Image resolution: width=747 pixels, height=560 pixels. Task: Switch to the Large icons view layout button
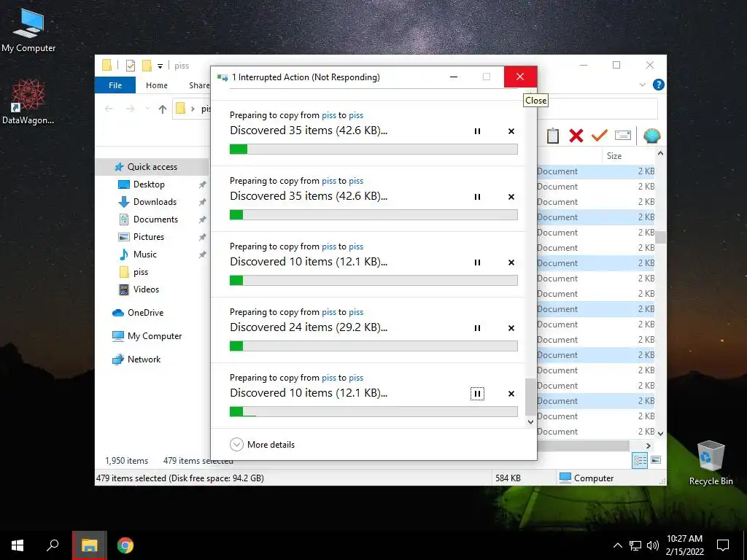[656, 460]
